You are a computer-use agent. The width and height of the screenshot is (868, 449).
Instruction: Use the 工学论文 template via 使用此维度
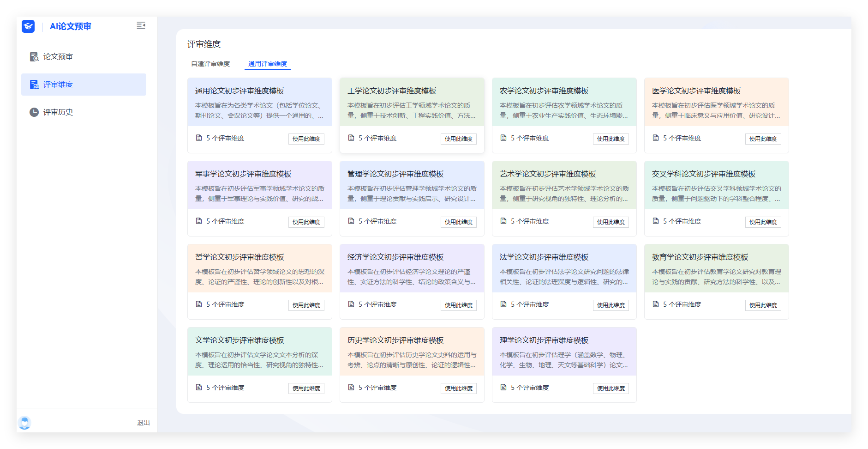pyautogui.click(x=458, y=139)
